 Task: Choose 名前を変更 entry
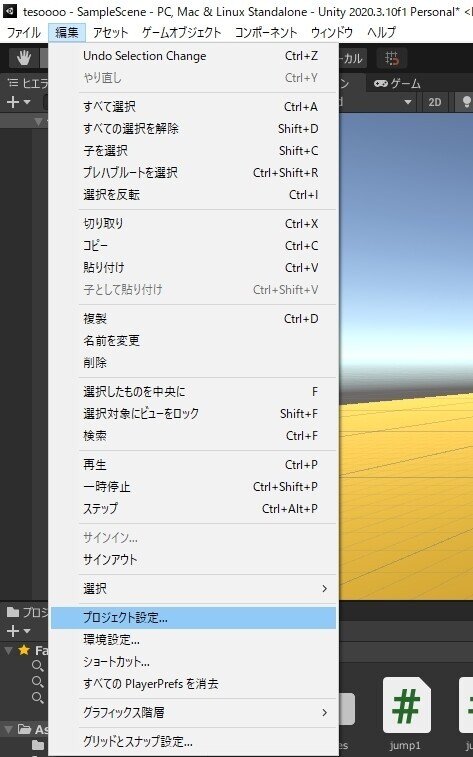[x=193, y=341]
